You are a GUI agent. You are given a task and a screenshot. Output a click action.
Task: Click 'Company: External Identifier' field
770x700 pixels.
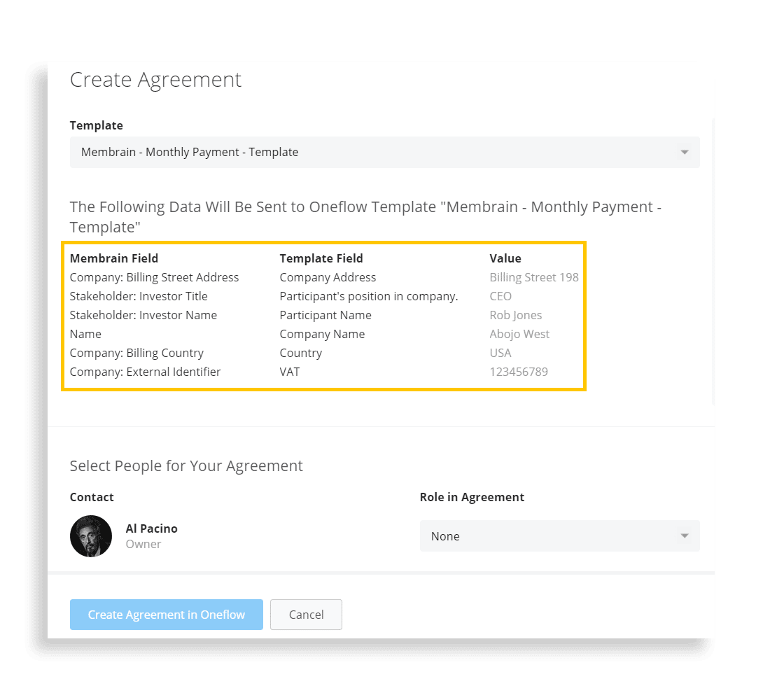[146, 372]
